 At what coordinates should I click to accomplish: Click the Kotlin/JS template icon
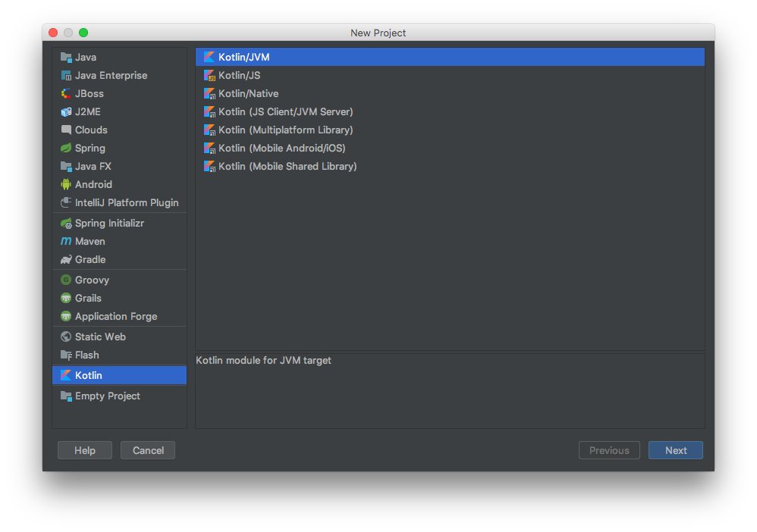[x=209, y=75]
